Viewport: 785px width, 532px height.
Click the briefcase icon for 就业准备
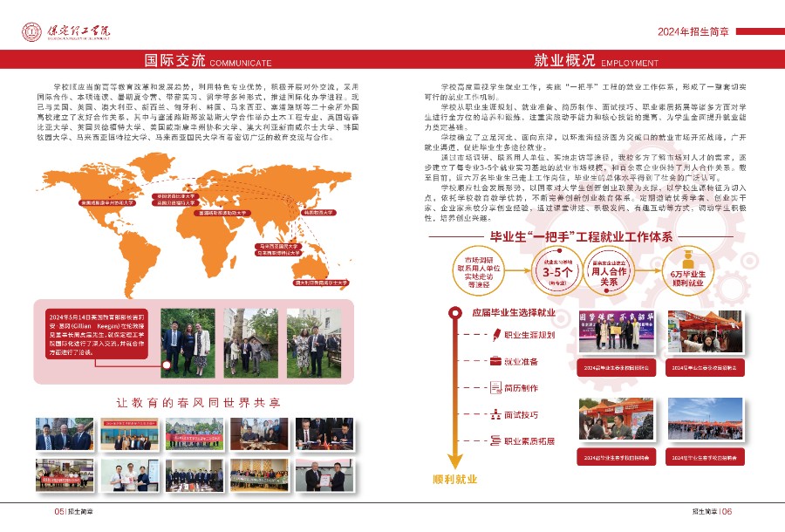click(495, 360)
